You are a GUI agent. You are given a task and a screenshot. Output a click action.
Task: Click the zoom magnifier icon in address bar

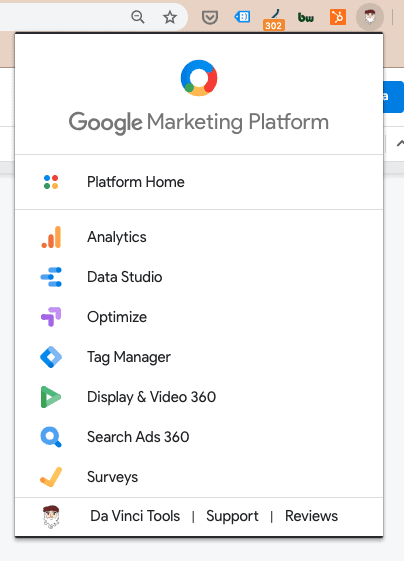pos(138,17)
